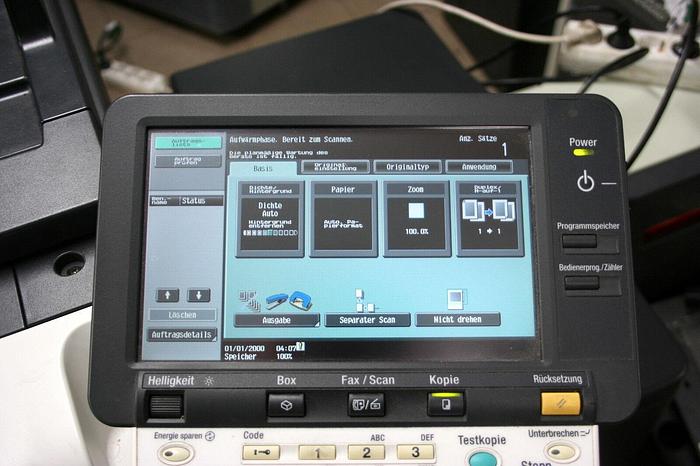Select the Basis tab
Image resolution: width=700 pixels, height=466 pixels.
click(x=263, y=168)
